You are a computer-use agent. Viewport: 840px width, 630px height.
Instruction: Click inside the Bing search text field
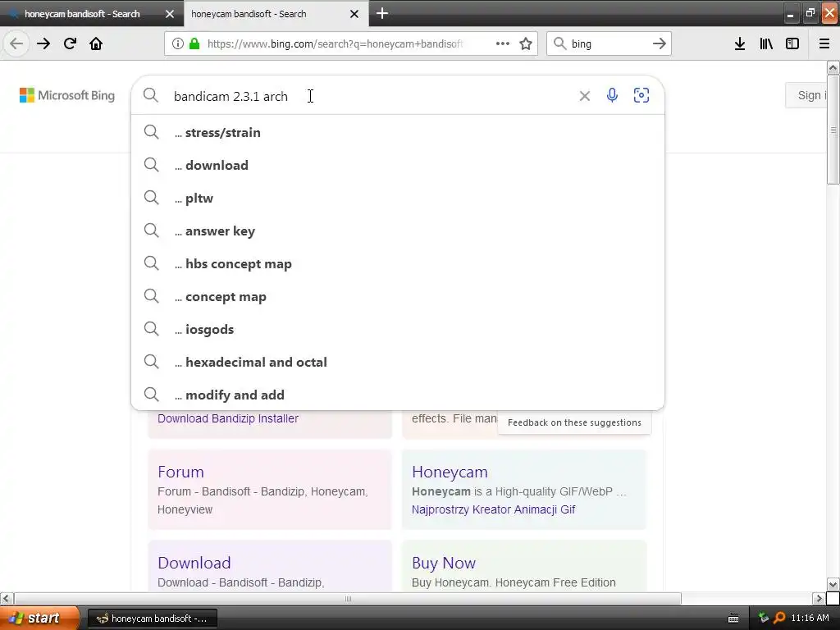370,96
